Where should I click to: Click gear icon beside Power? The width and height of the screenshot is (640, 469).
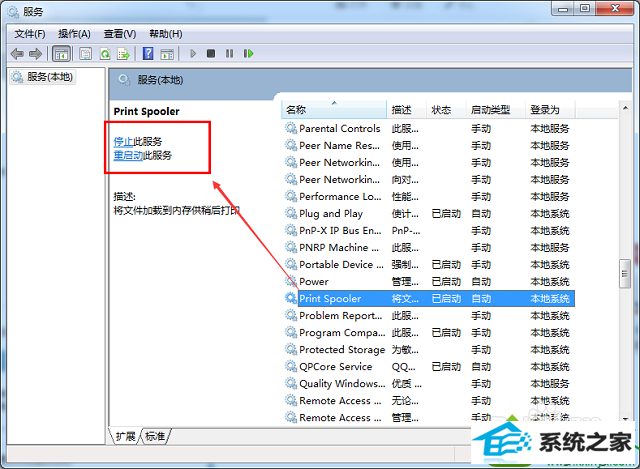coord(291,281)
